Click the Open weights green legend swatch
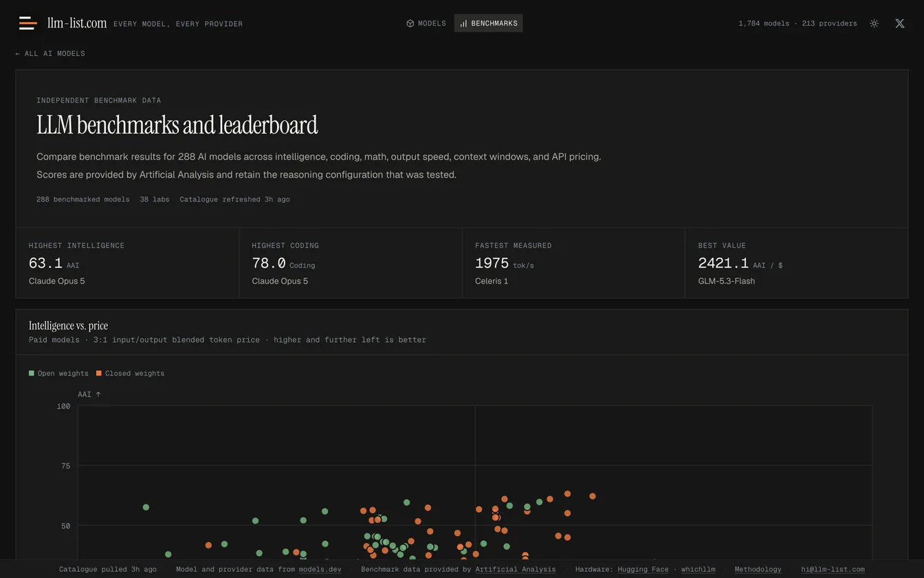This screenshot has height=578, width=924. (x=32, y=374)
